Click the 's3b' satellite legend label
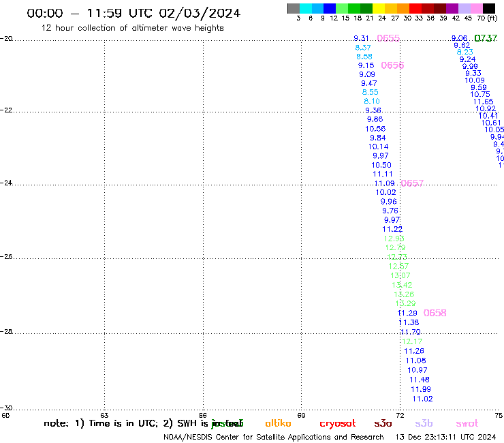The image size is (504, 443). pos(424,423)
